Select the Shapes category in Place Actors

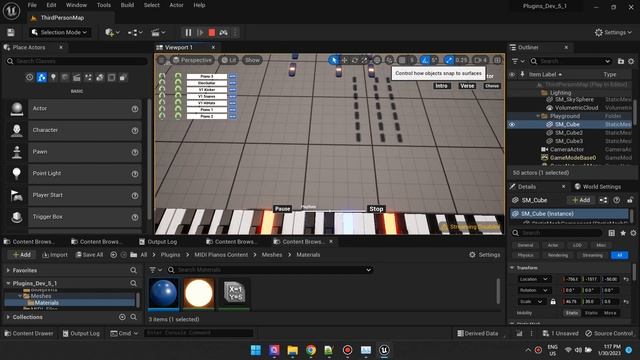pos(65,77)
